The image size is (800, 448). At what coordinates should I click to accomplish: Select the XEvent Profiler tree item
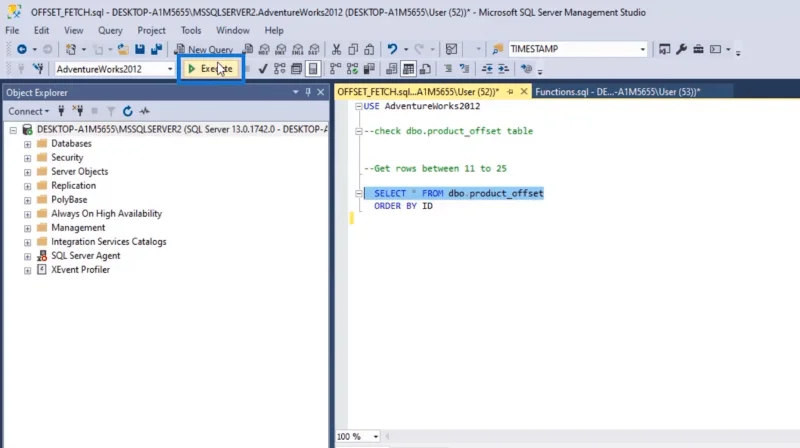pos(80,270)
